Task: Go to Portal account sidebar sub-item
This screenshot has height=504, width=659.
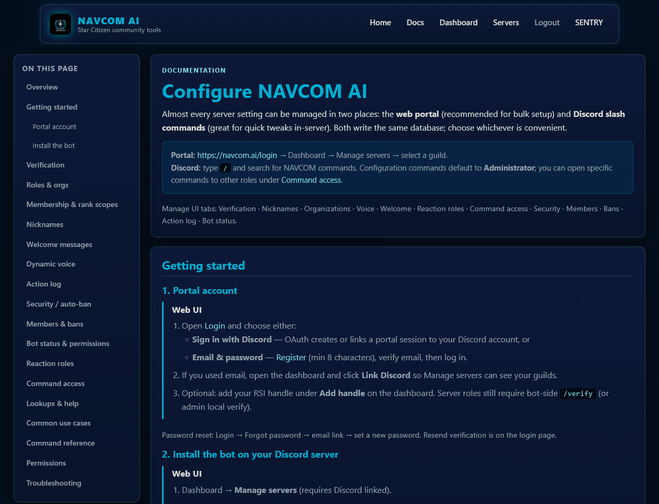Action: tap(54, 127)
